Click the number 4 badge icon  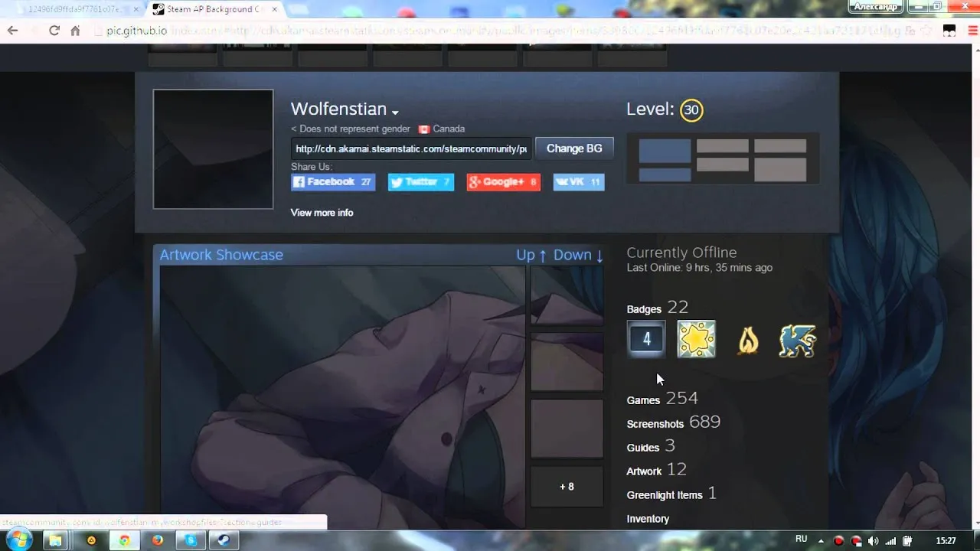[646, 339]
